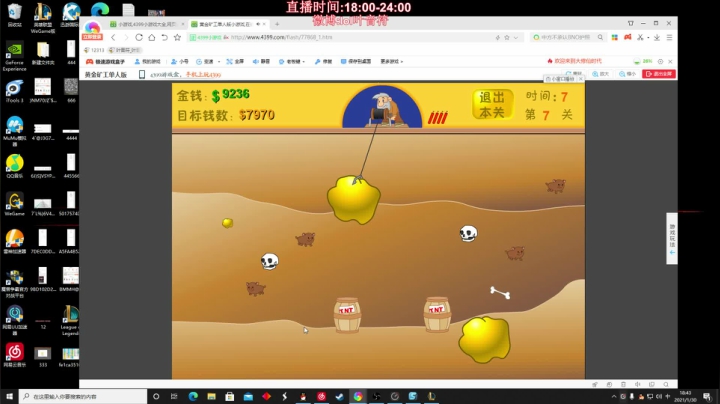Click the browser back arrow
This screenshot has height=404, width=720.
click(113, 37)
